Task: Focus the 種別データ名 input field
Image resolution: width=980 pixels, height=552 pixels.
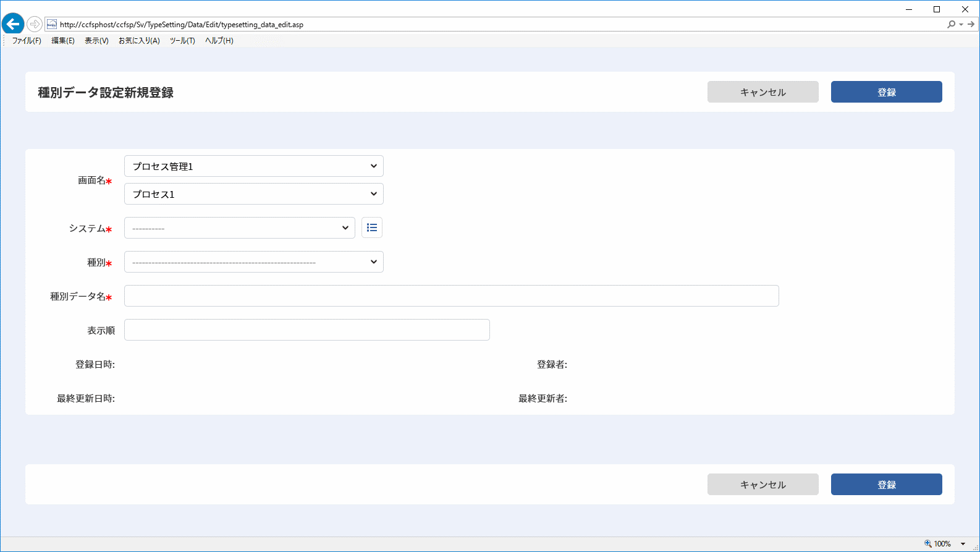Action: [452, 295]
